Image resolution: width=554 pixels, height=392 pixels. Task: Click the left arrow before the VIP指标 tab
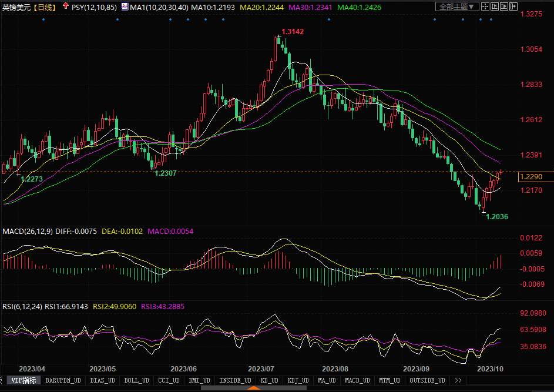click(x=2, y=380)
